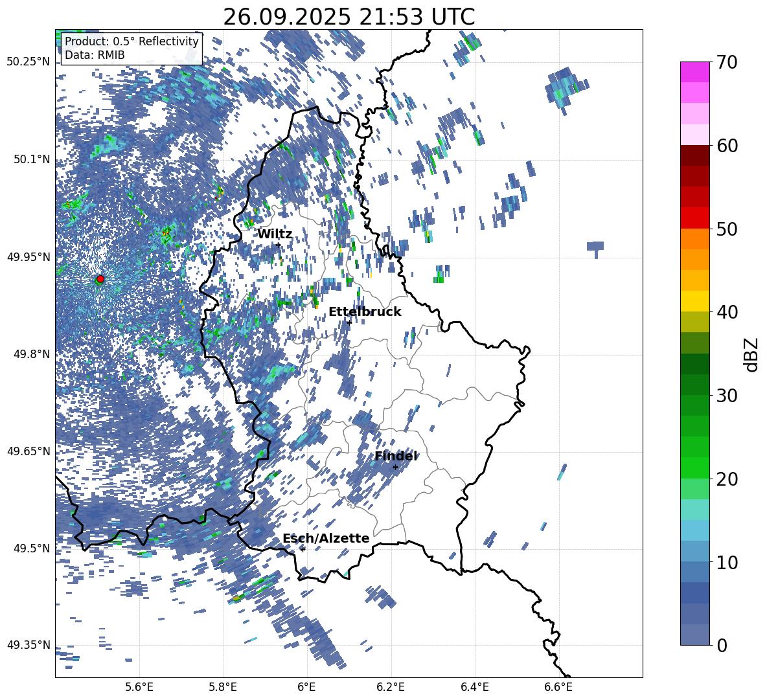Click the 20 colorbar tick value
767x700 pixels.
[x=727, y=479]
